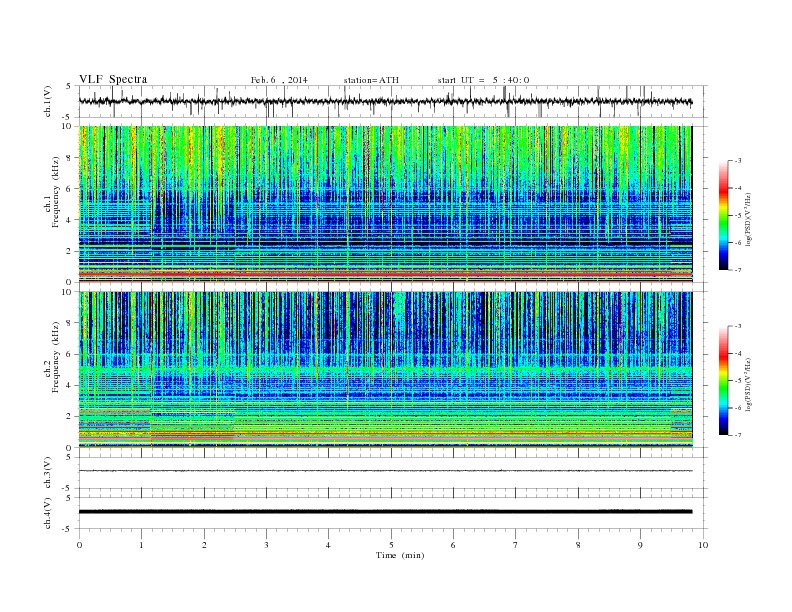This screenshot has width=792, height=612.
Task: Click ch.1 color bar unit label log(PSD)
Action: [x=748, y=219]
